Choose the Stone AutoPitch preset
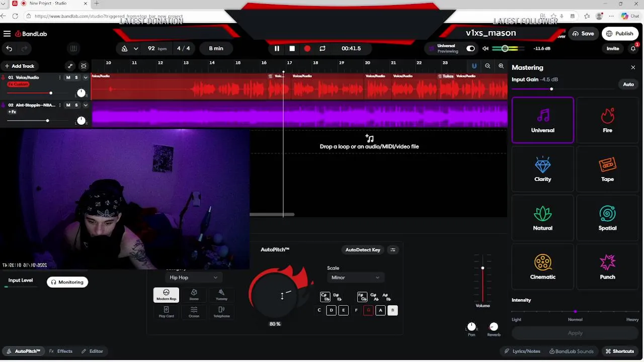The image size is (644, 362). pos(194,295)
